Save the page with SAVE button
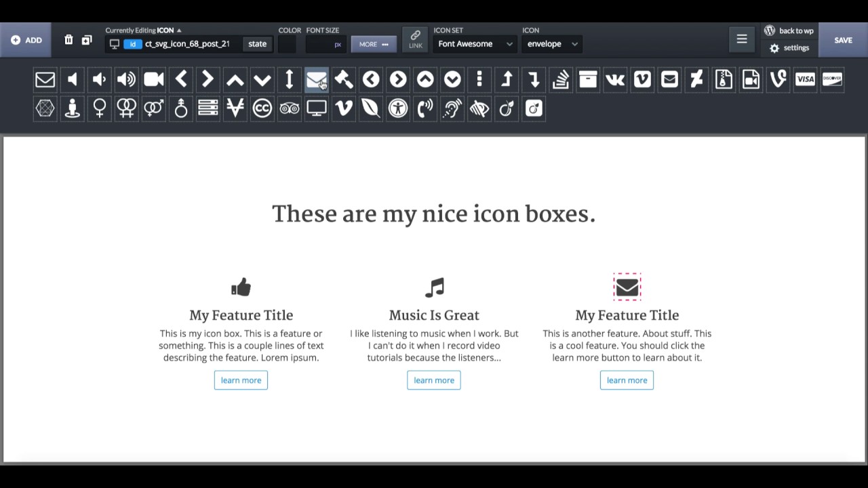The image size is (868, 488). [843, 40]
